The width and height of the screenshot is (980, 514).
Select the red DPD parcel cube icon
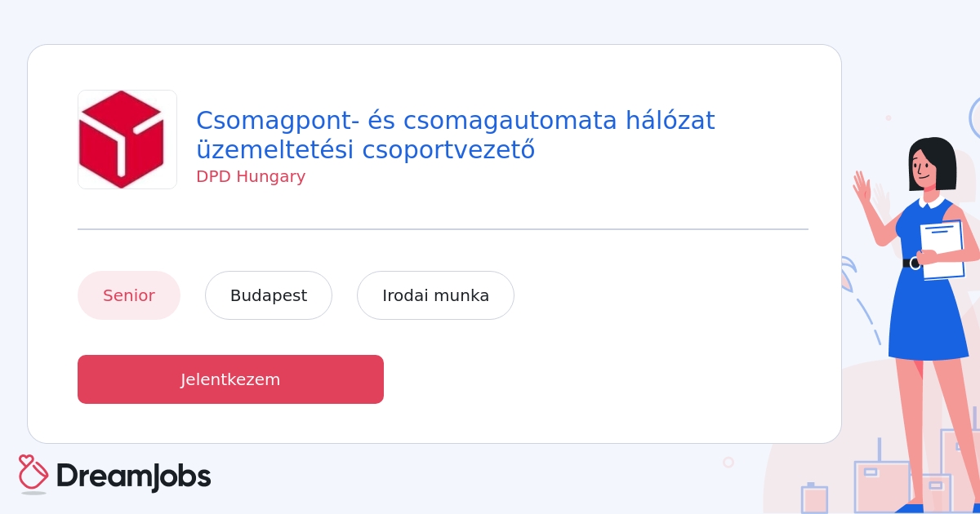127,139
